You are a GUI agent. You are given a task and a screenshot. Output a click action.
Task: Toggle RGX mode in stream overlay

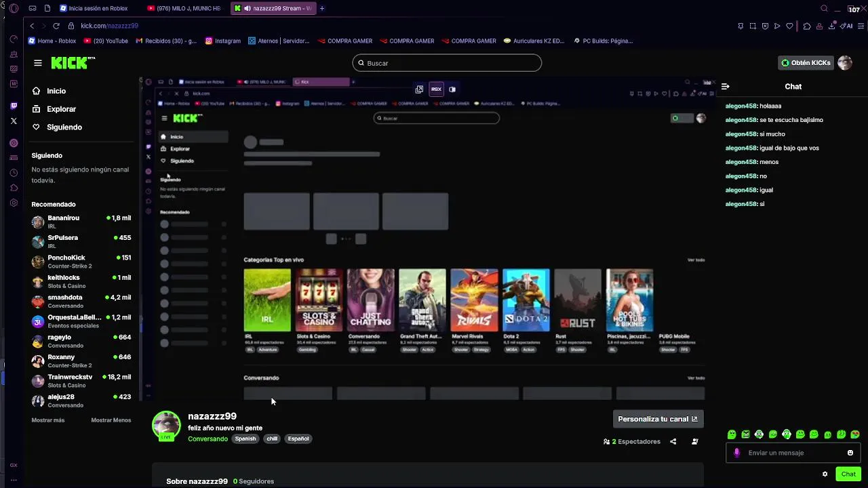pos(436,89)
